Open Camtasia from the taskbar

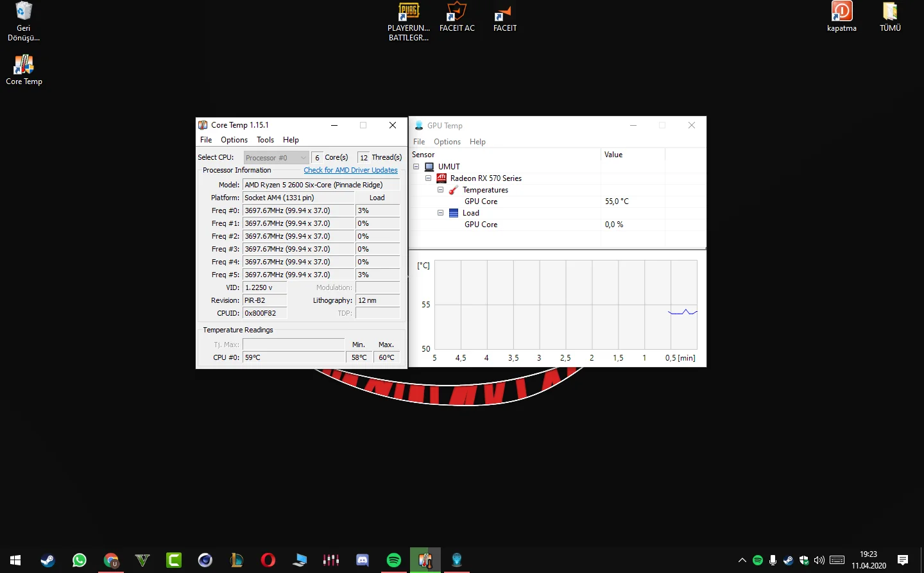coord(174,560)
